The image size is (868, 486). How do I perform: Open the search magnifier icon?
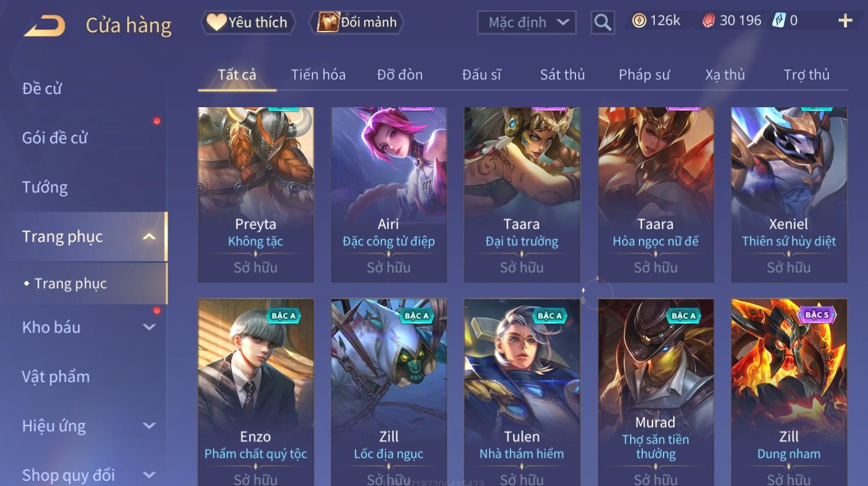point(602,22)
